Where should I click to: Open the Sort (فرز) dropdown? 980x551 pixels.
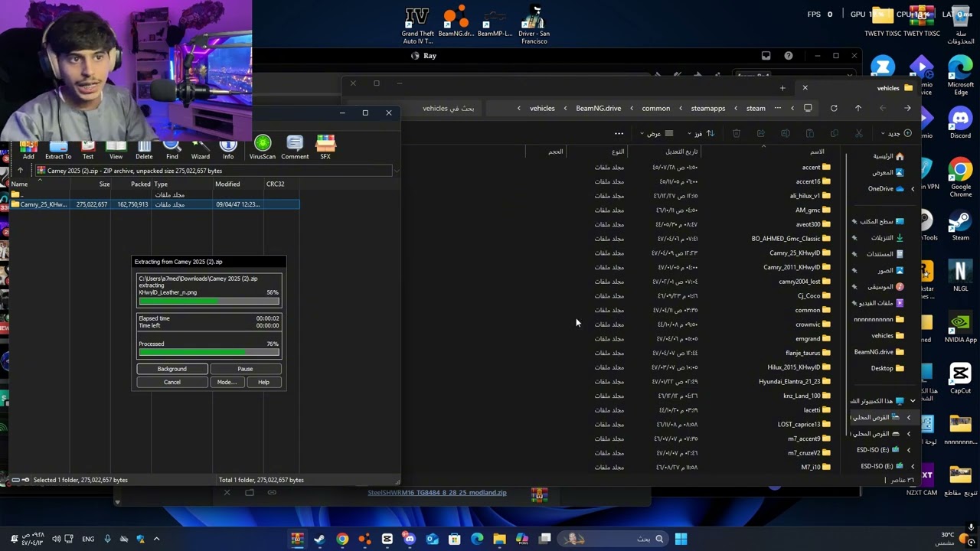702,133
